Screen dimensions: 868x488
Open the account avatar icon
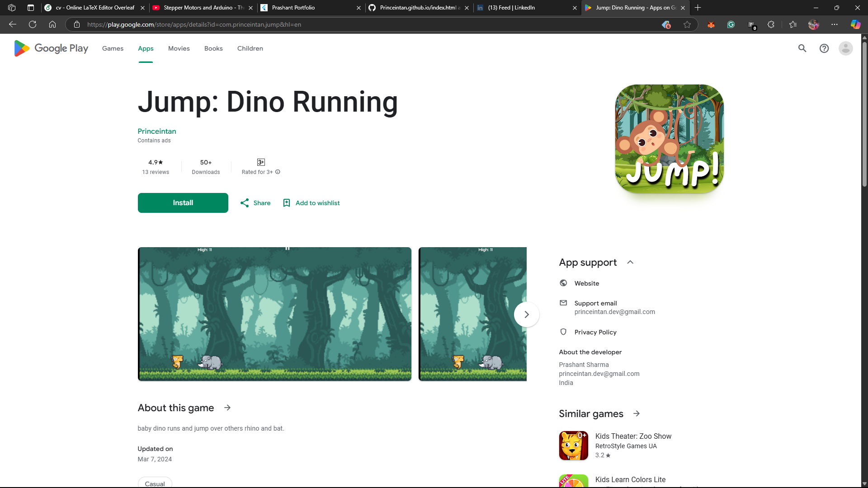[845, 48]
